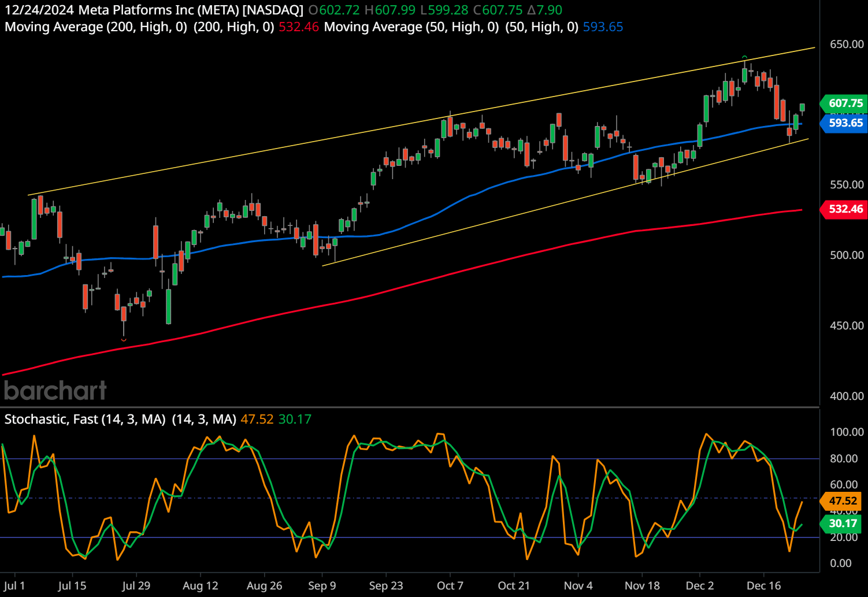868x597 pixels.
Task: Click the blue 593.65 value in the header
Action: (x=603, y=27)
